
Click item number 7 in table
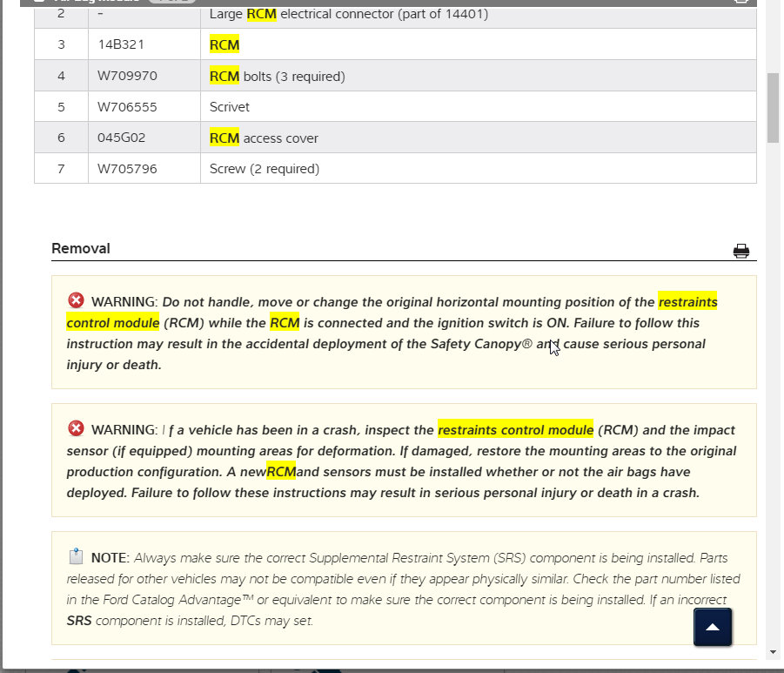61,169
